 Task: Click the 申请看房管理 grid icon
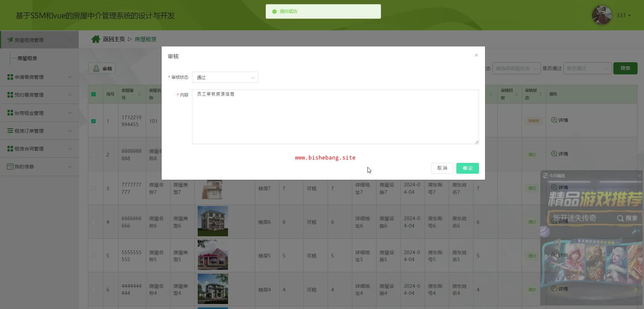[10, 77]
